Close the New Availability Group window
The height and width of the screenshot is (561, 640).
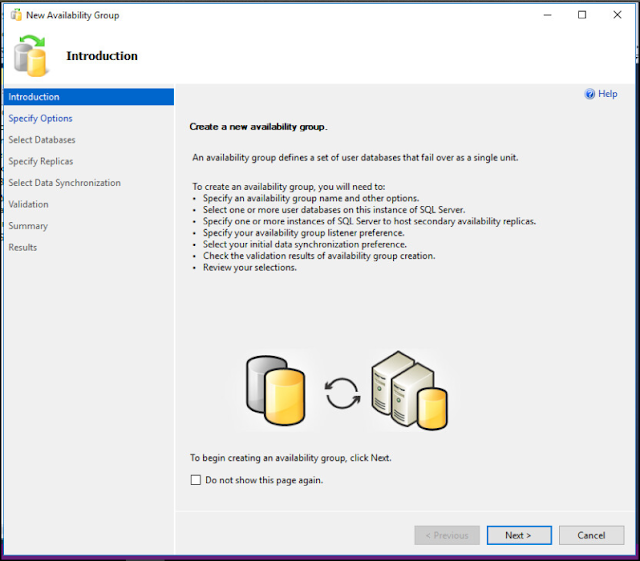[617, 15]
